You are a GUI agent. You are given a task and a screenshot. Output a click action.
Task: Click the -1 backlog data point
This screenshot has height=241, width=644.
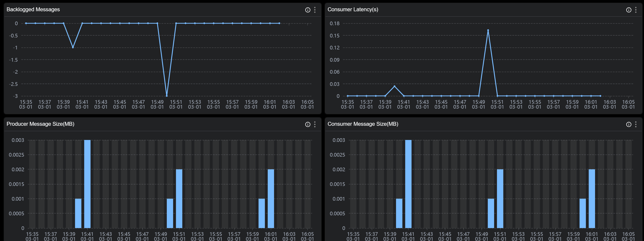73,47
